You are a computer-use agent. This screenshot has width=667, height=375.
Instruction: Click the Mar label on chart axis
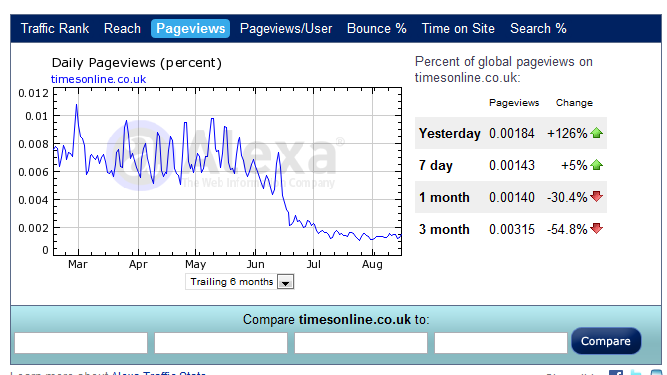pos(78,264)
